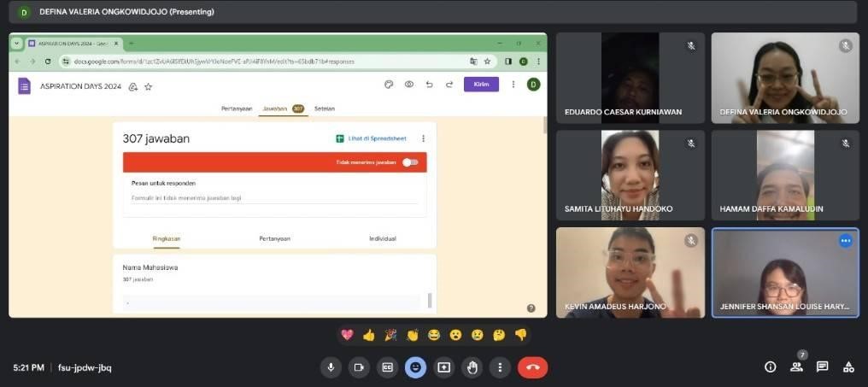Click the present screen button
The image size is (868, 387).
[x=444, y=367]
